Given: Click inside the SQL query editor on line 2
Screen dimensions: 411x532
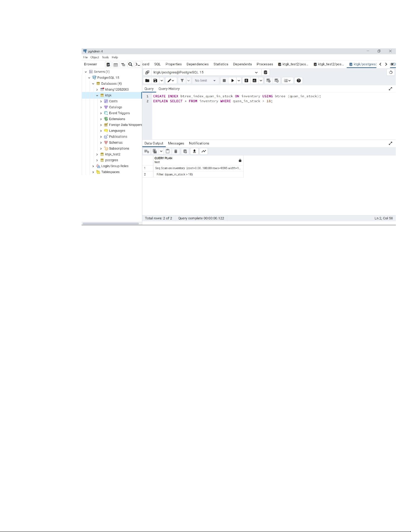Looking at the screenshot, I should [213, 101].
